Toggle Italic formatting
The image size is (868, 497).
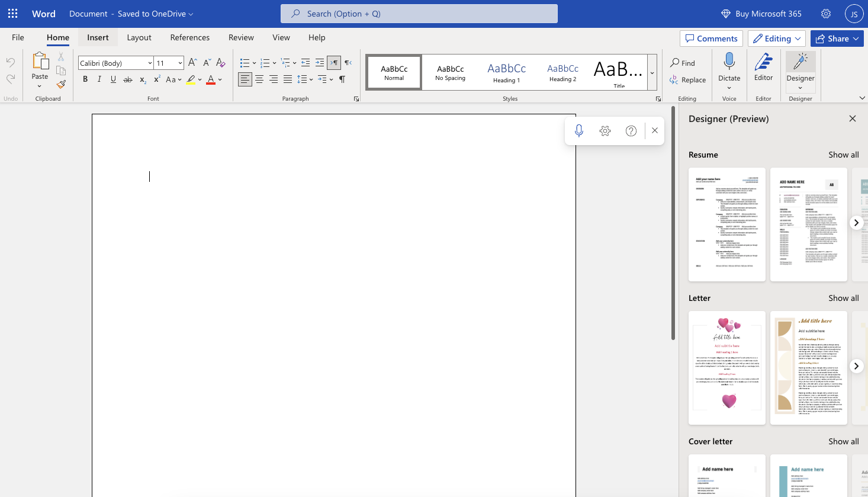pyautogui.click(x=99, y=79)
